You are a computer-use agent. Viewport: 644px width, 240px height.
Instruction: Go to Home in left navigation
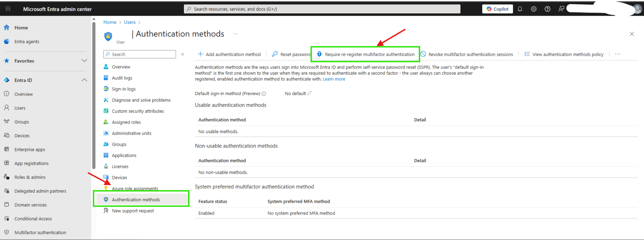[x=21, y=28]
